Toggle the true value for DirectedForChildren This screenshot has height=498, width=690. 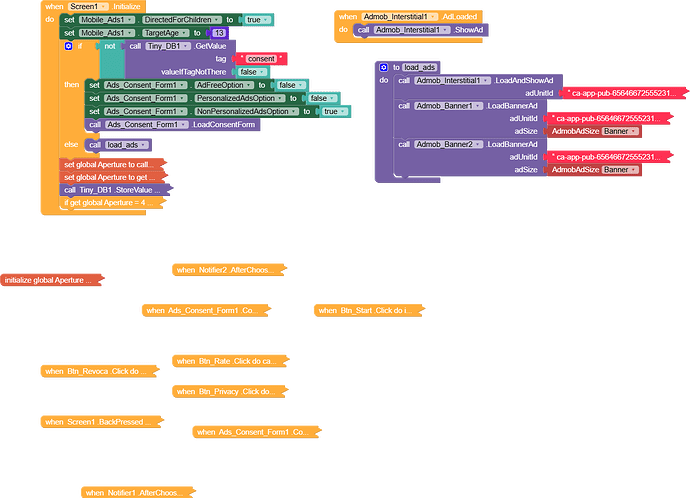tap(257, 20)
